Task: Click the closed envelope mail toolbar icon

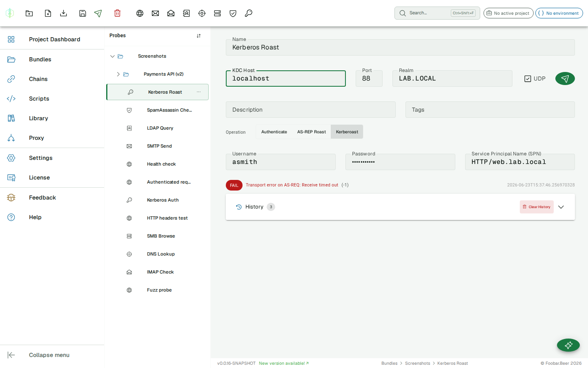Action: coord(155,13)
